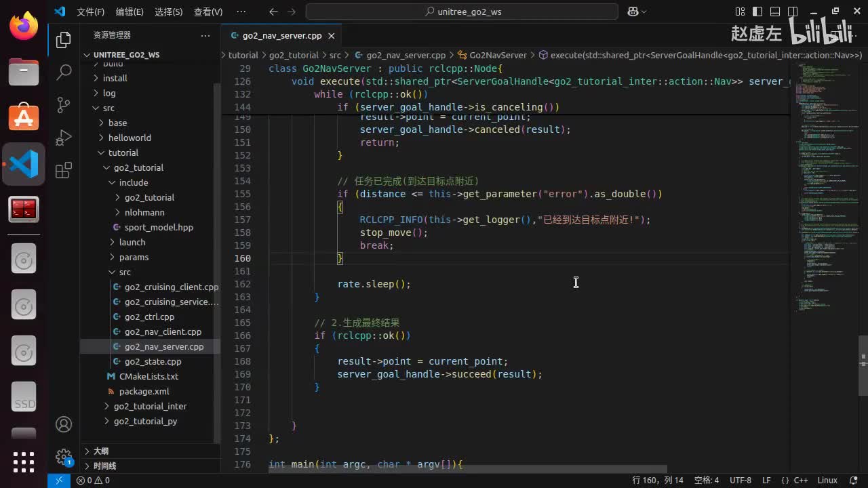Toggle primary side bar visibility
868x488 pixels.
click(x=757, y=12)
